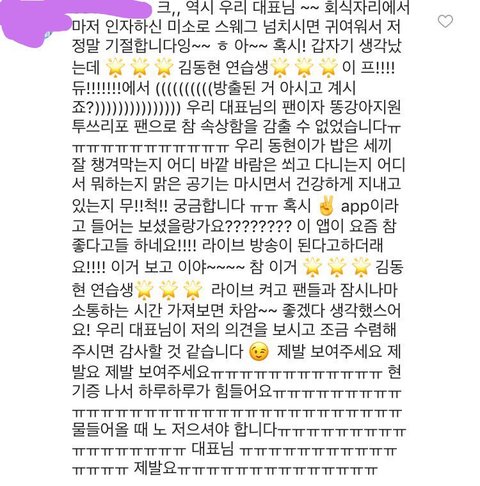Click the text 김동현 연습생 between the stars
The height and width of the screenshot is (486, 480).
223,67
